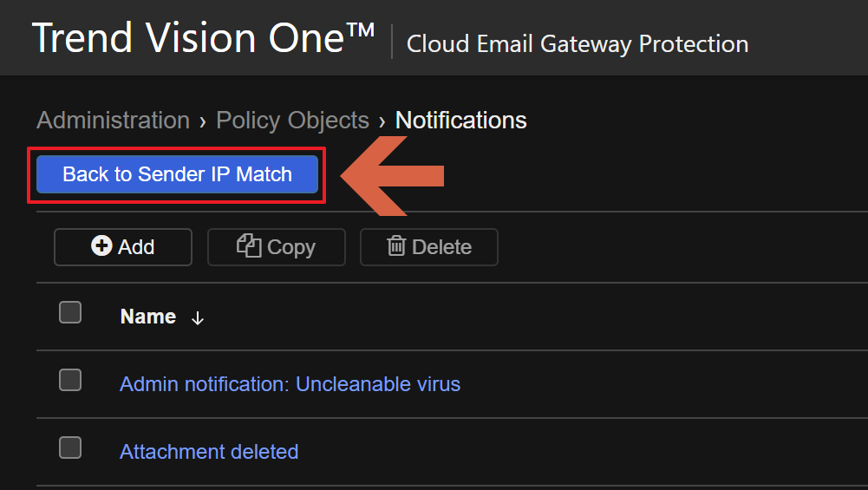The width and height of the screenshot is (868, 490).
Task: Open the Attachment deleted notification link
Action: (x=209, y=452)
